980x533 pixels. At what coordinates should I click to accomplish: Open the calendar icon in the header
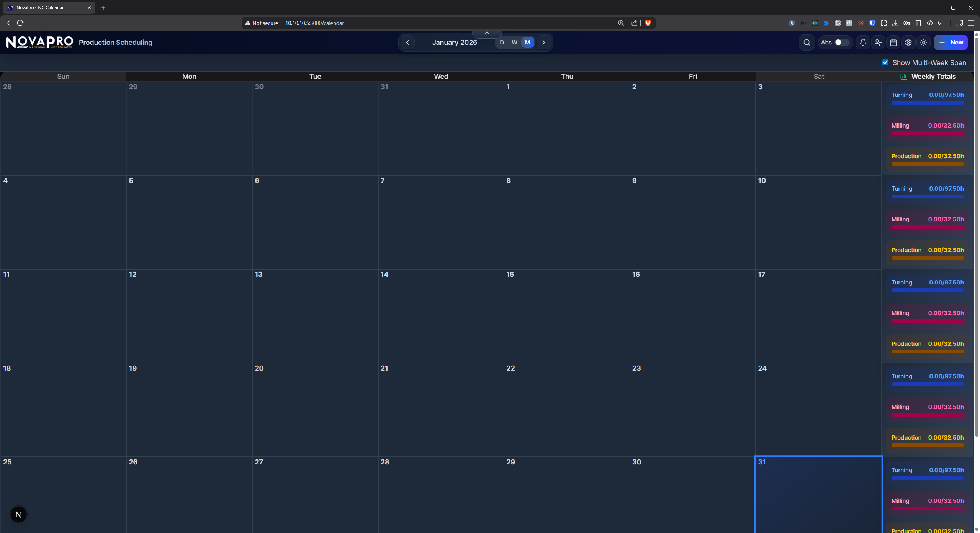893,42
